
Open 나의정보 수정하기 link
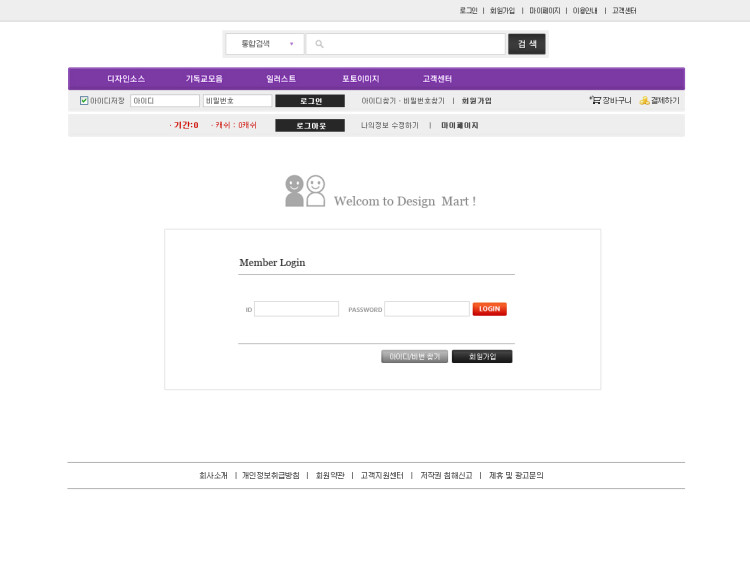390,125
